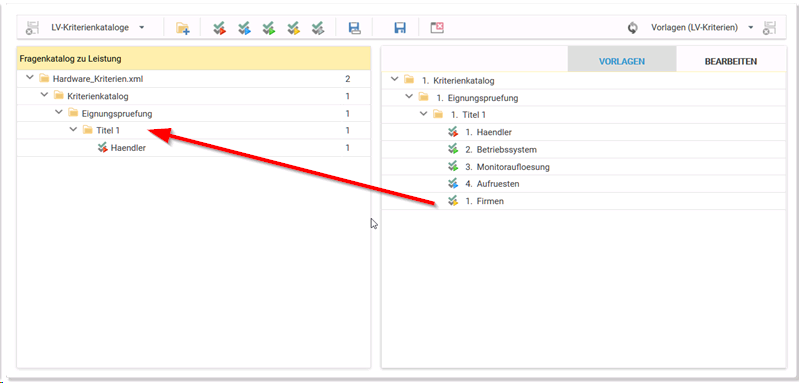799x383 pixels.
Task: Select 2. Betriebssystem in templates tree
Action: coord(501,150)
